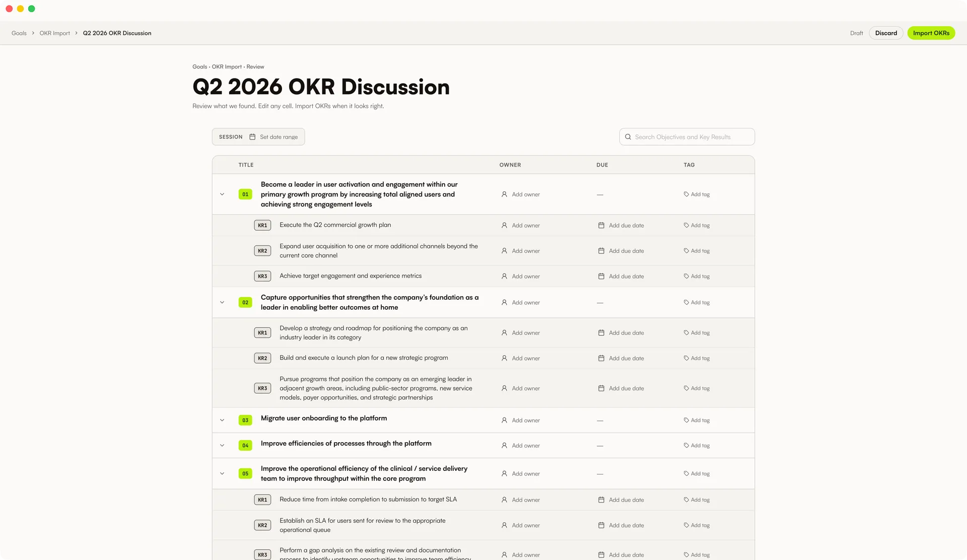Click the green 04 objective badge
Screen dimensions: 967x560
pos(245,446)
